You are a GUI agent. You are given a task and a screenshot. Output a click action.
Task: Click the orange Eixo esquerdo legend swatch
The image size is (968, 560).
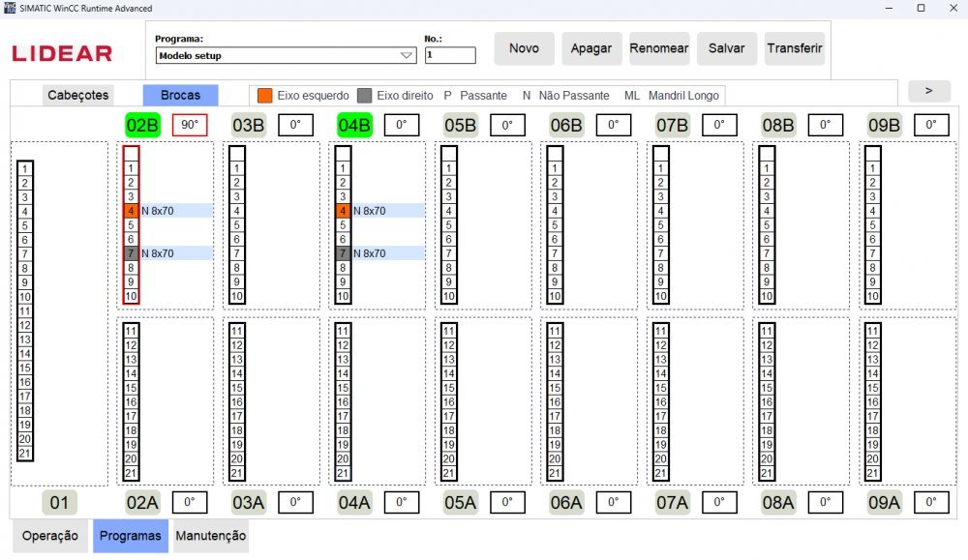click(265, 96)
